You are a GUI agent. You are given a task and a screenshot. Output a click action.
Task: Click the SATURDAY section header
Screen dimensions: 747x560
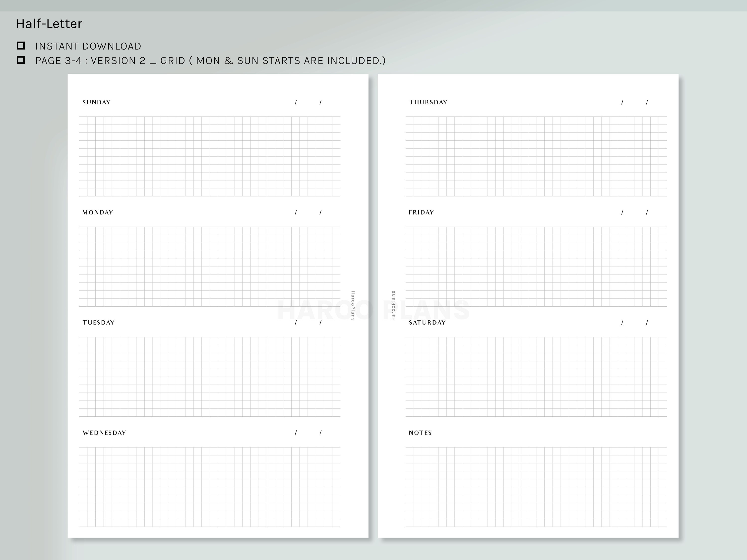pos(427,322)
